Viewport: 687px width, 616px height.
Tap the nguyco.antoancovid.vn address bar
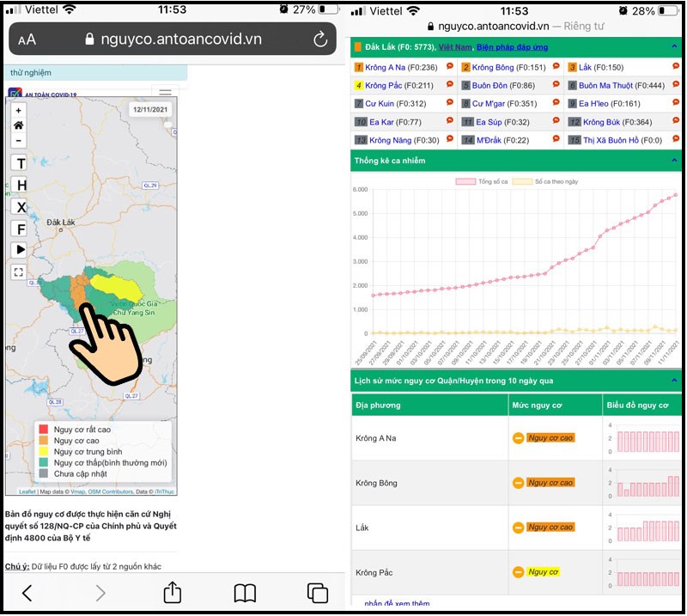coord(173,39)
